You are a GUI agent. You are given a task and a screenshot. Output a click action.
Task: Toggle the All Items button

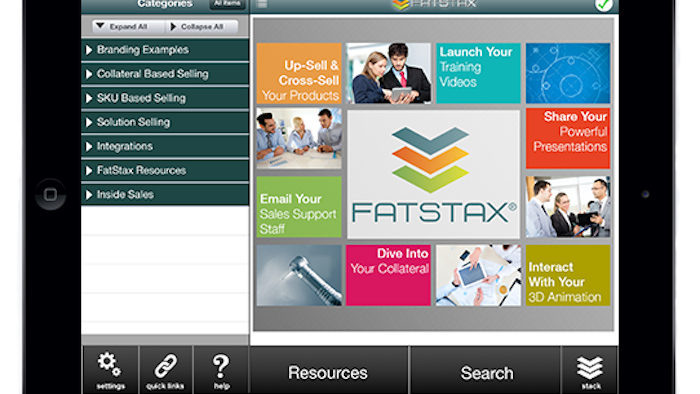[228, 4]
